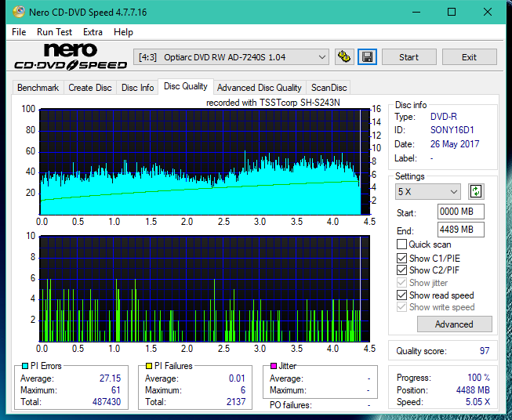The image size is (512, 420).
Task: Open the File menu
Action: point(19,32)
